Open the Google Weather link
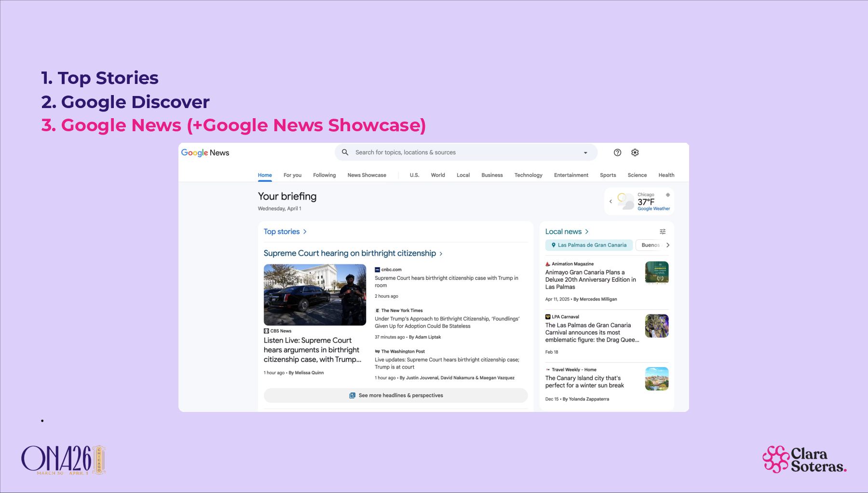Image resolution: width=868 pixels, height=493 pixels. pyautogui.click(x=654, y=209)
